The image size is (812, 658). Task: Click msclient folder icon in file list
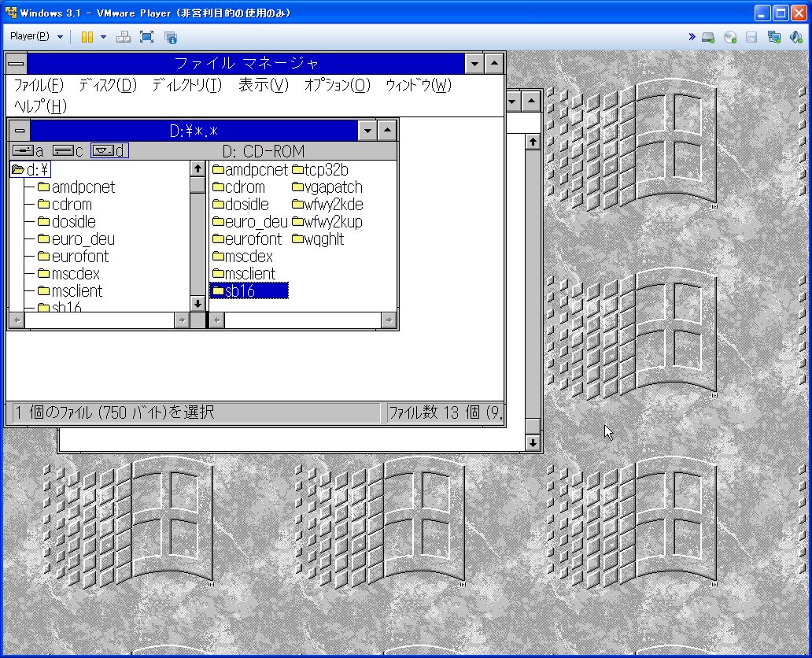pos(218,274)
